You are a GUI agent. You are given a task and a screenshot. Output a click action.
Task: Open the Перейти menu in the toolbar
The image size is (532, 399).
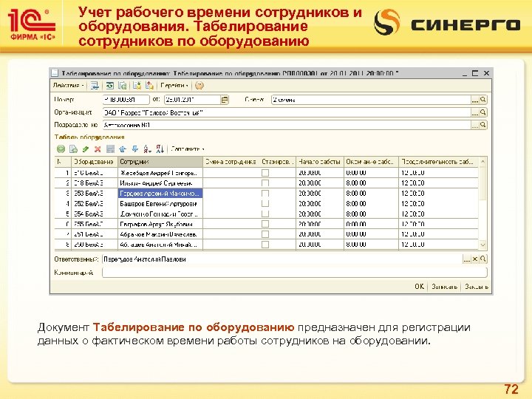tap(174, 86)
